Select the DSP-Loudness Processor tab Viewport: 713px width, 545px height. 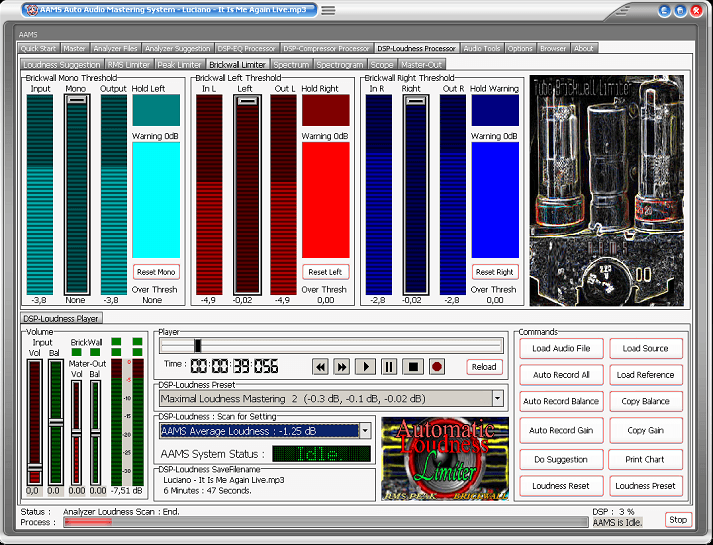(x=417, y=48)
